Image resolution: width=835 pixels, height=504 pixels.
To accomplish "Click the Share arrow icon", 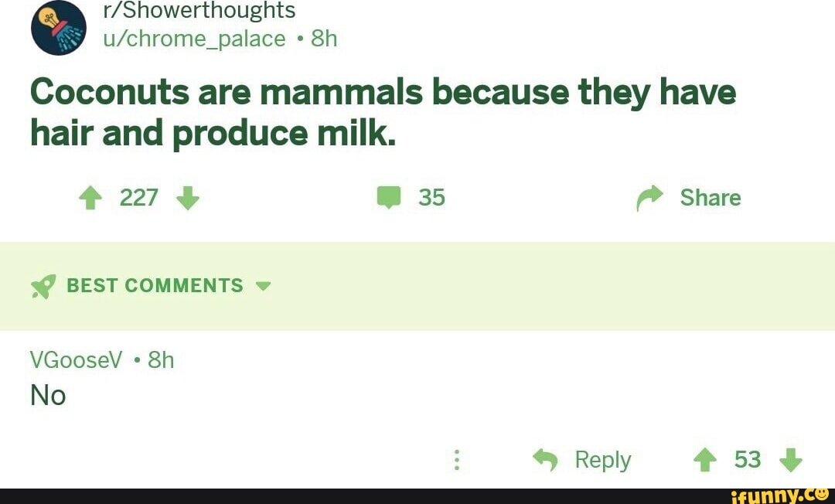I will tap(649, 199).
